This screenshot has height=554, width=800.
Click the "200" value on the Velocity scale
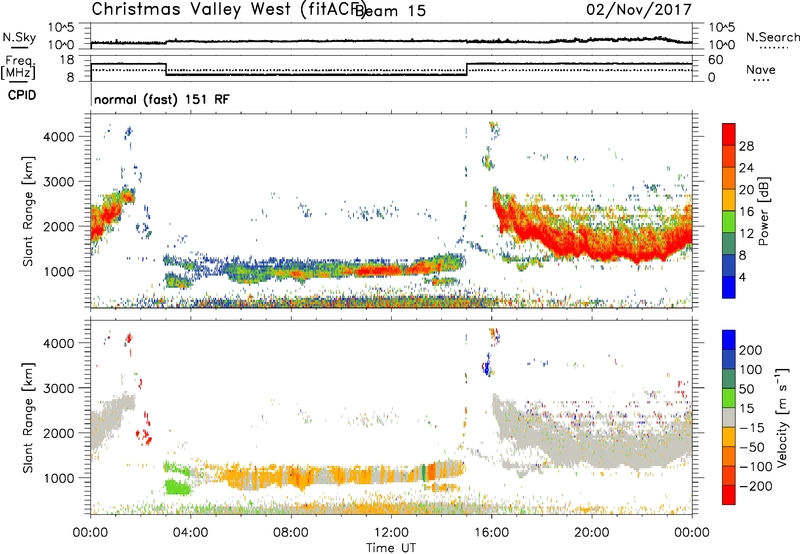point(751,350)
